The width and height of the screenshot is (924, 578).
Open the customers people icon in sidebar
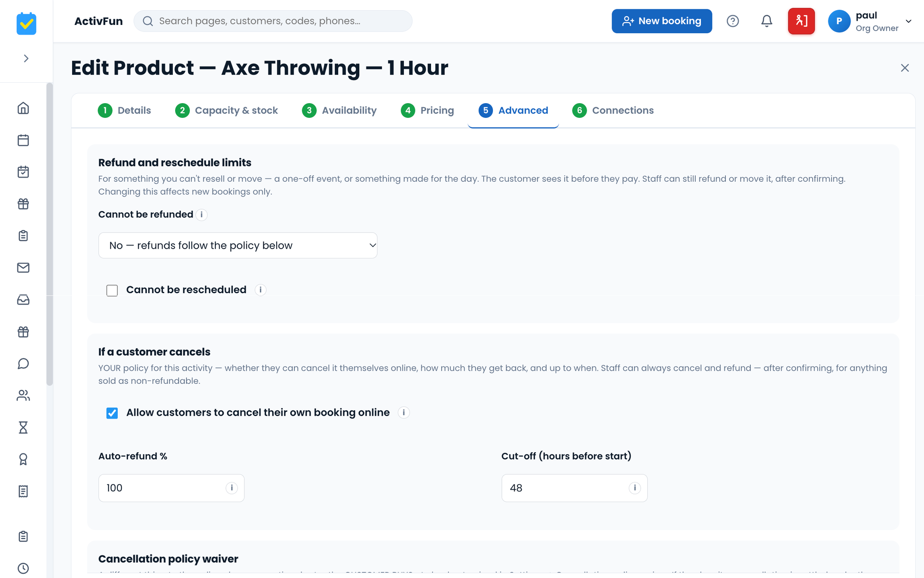click(x=23, y=395)
